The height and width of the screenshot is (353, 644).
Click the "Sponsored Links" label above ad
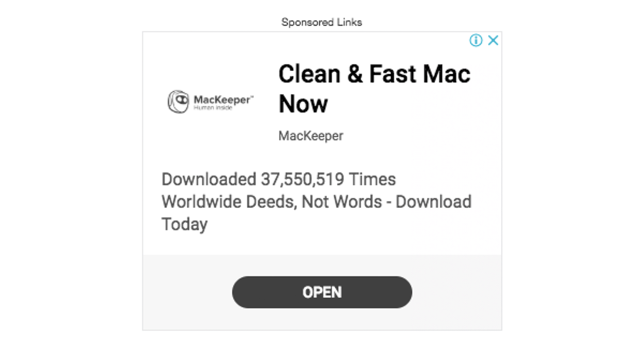click(x=322, y=22)
